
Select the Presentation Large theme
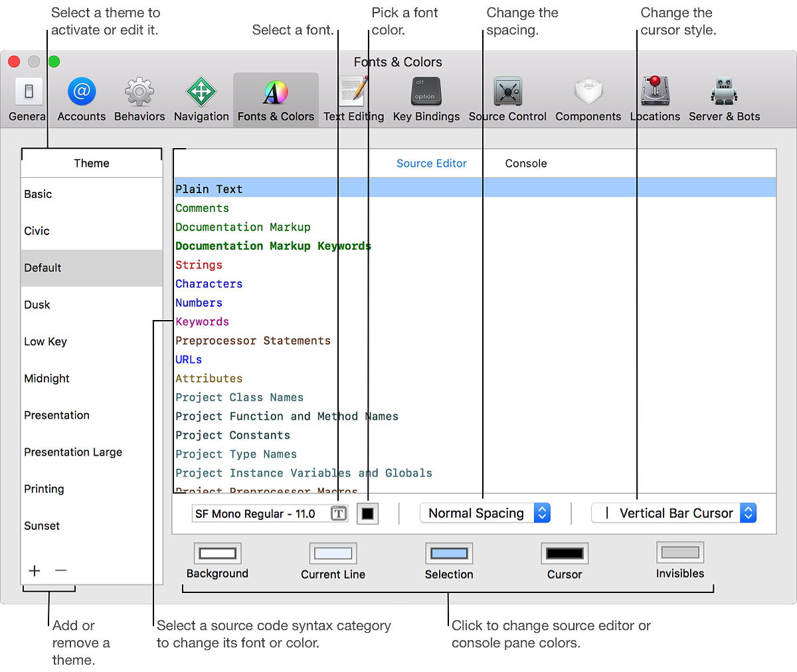pos(92,452)
